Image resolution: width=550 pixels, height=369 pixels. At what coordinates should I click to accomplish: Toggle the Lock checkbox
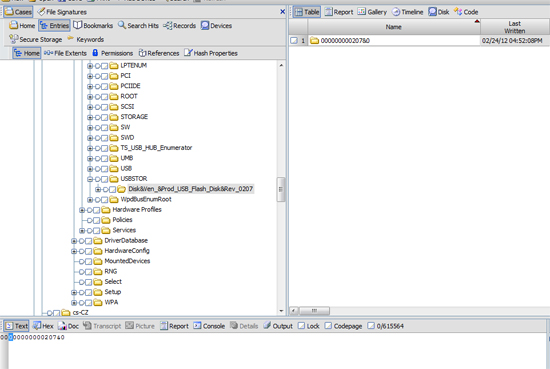[x=301, y=326]
